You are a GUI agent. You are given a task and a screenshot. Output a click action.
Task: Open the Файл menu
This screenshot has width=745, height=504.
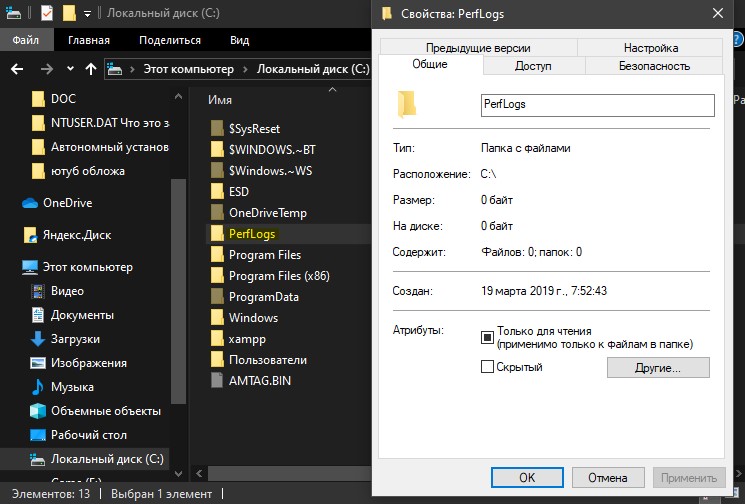tap(26, 40)
